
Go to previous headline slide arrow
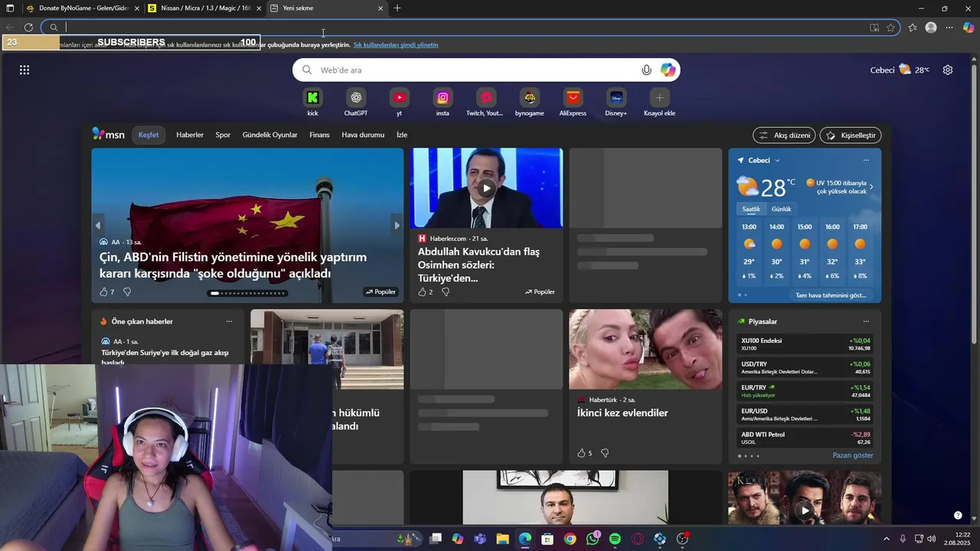coord(97,226)
